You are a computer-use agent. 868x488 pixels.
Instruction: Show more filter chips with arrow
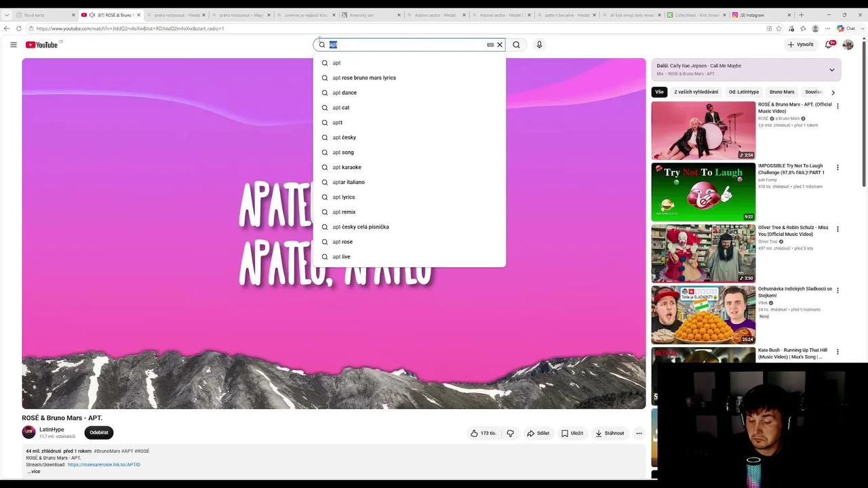[833, 92]
